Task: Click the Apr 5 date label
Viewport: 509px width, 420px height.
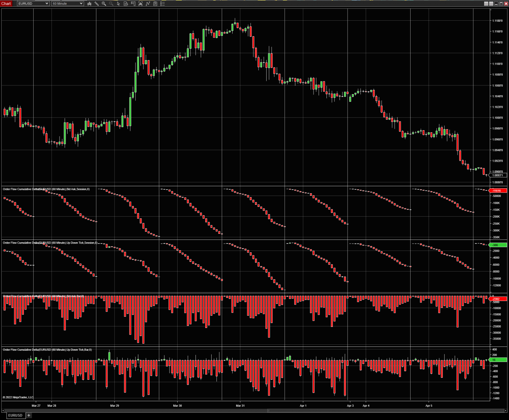Action: 429,406
